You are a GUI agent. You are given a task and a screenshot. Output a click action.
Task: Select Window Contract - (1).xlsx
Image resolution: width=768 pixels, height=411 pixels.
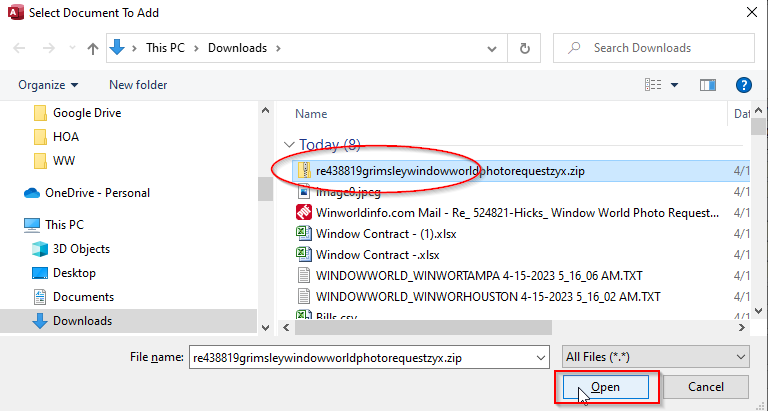[x=385, y=234]
